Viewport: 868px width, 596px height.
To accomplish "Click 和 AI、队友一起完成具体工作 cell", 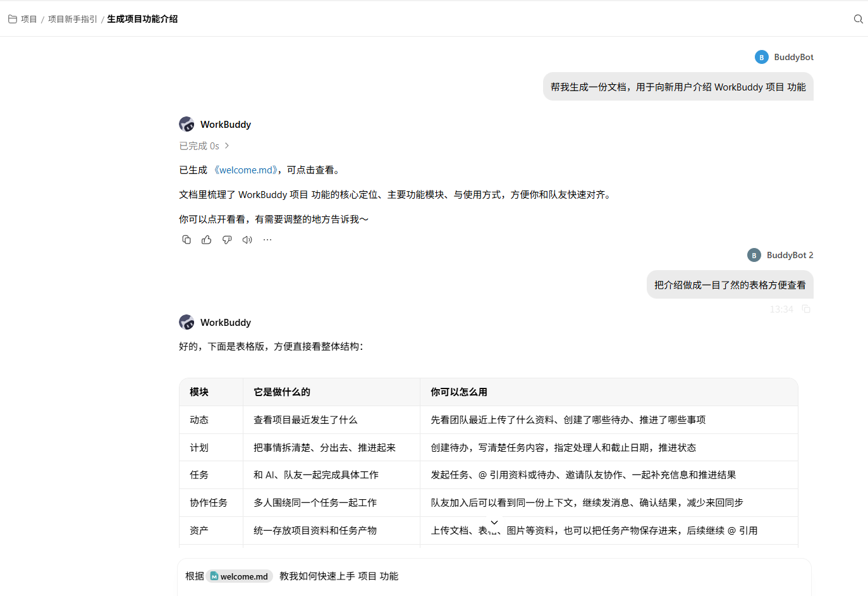I will (x=332, y=475).
